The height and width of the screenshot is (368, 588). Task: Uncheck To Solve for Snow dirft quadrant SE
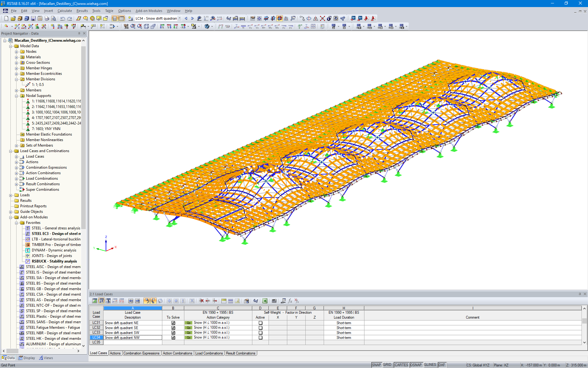tap(173, 328)
